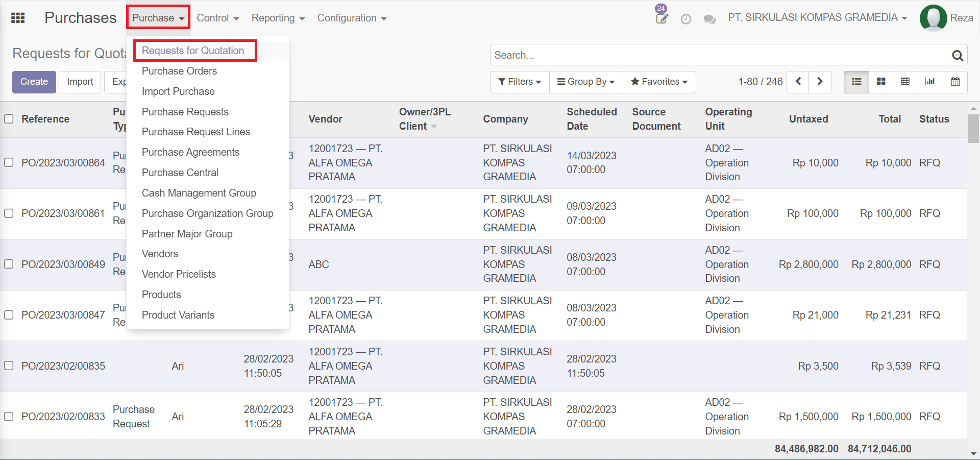Open the conversations chat bubble icon
The width and height of the screenshot is (980, 460).
point(709,19)
